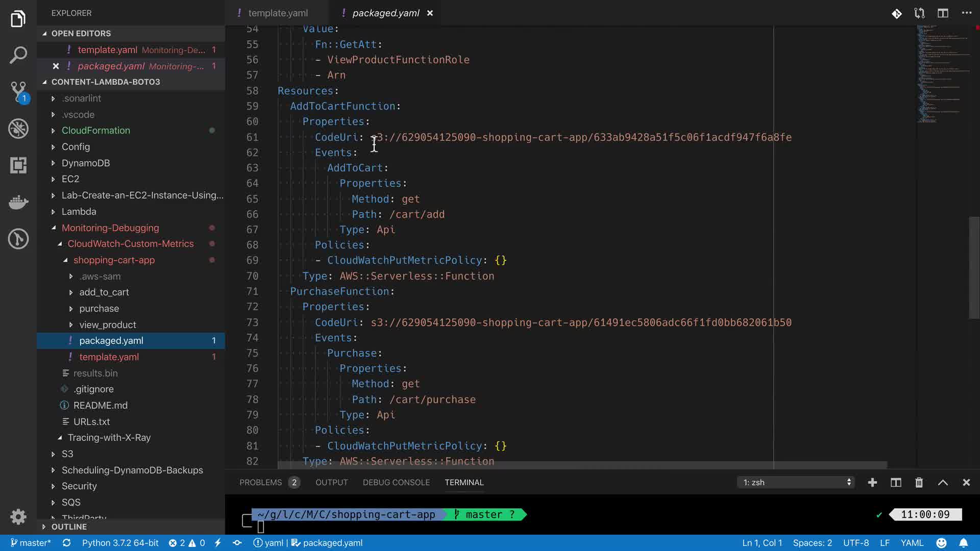The image size is (980, 551).
Task: Switch to the PROBLEMS panel tab
Action: click(260, 483)
